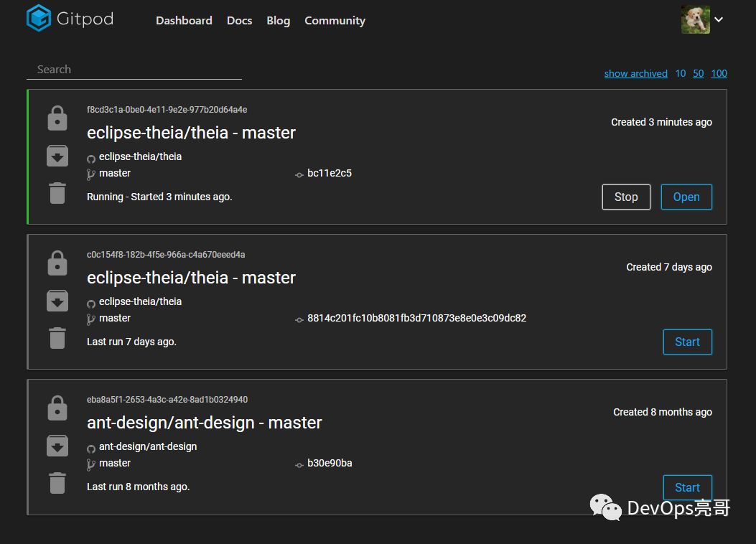Open the user account dropdown arrow

point(719,20)
